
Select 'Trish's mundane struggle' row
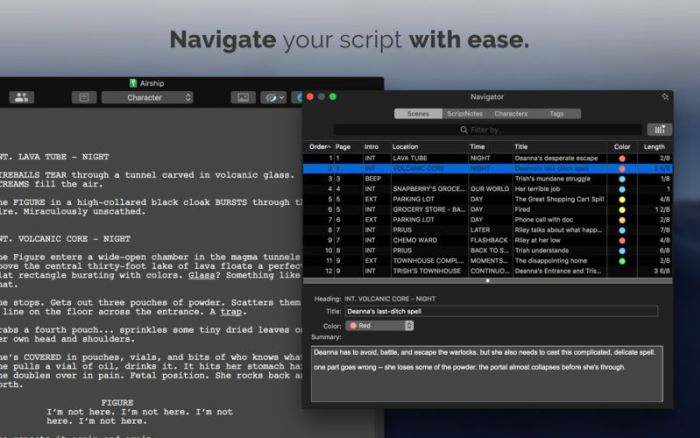[488, 179]
